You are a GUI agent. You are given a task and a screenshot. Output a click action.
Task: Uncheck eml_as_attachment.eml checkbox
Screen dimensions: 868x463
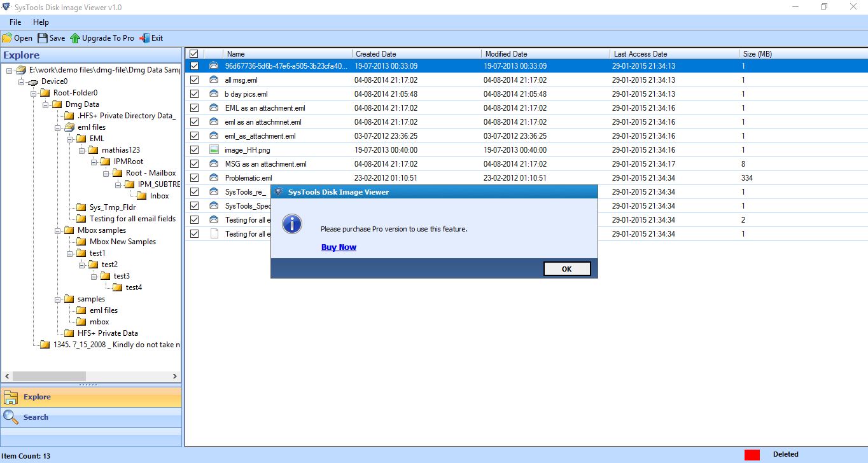(x=195, y=135)
